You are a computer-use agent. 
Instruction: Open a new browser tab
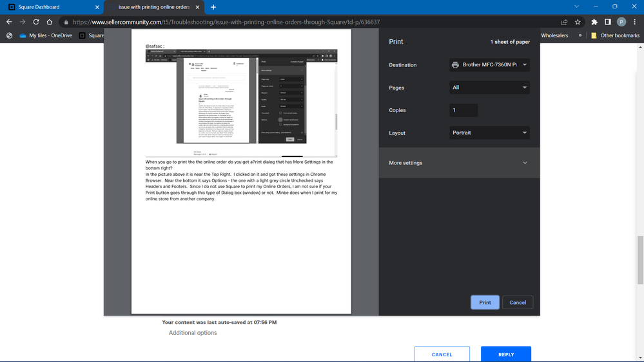213,7
